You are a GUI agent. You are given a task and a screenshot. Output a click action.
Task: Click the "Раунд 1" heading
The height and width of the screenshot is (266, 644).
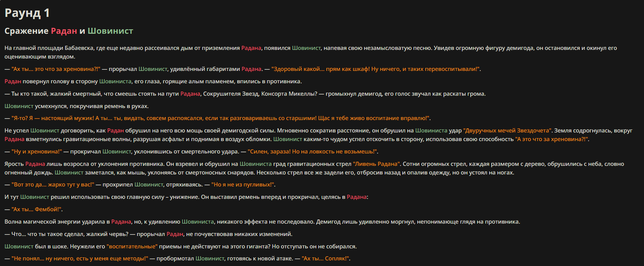click(27, 13)
